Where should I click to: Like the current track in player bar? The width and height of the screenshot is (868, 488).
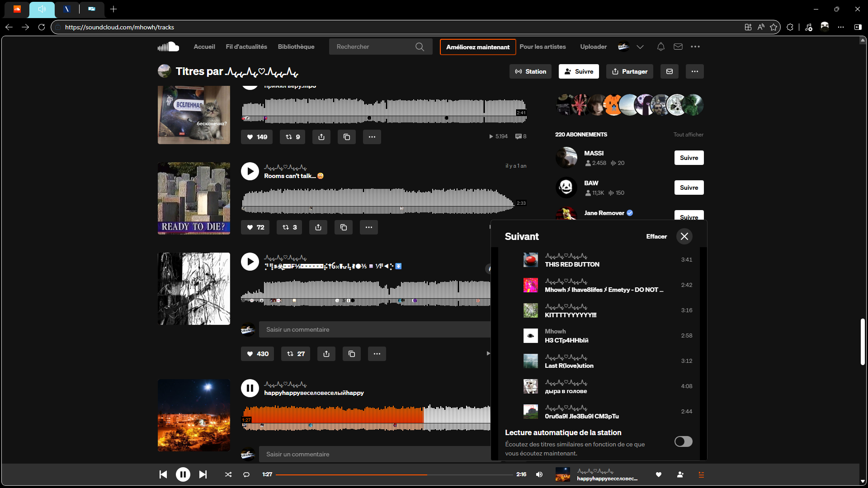[x=659, y=474]
